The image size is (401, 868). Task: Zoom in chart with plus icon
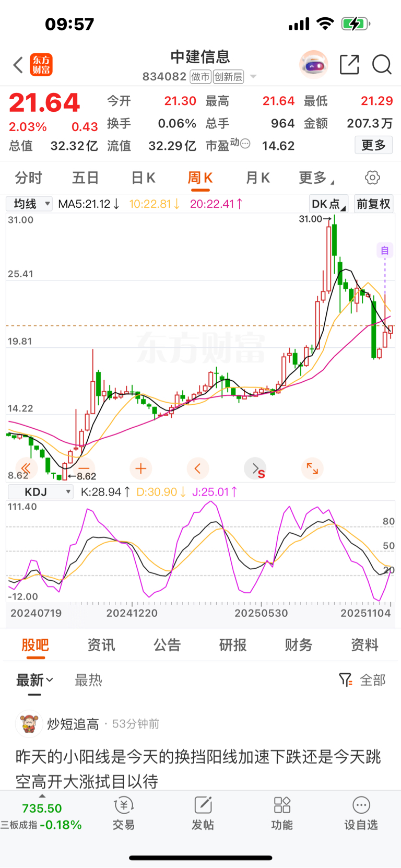pos(140,468)
